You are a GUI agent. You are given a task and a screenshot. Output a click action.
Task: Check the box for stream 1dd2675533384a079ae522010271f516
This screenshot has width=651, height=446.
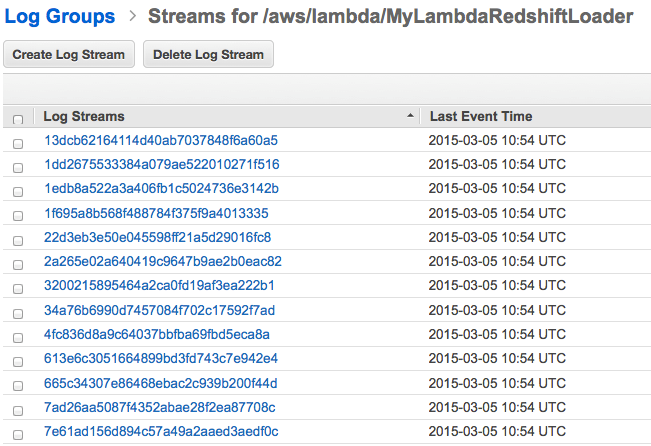click(18, 168)
